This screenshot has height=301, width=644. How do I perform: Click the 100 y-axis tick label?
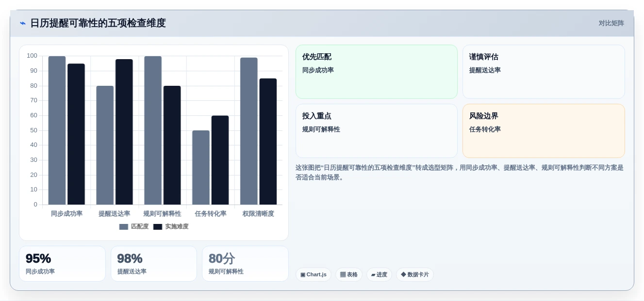pos(32,56)
